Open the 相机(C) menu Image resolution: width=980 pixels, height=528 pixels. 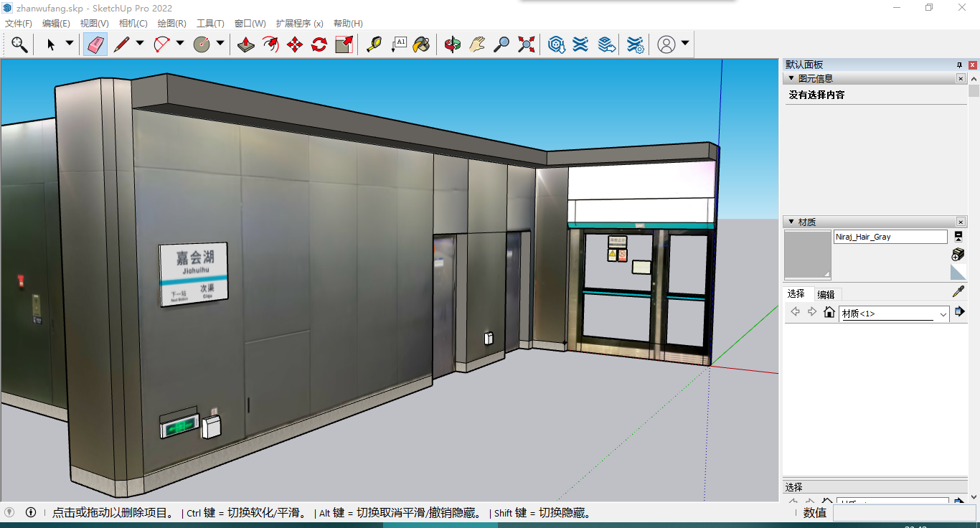[x=133, y=23]
